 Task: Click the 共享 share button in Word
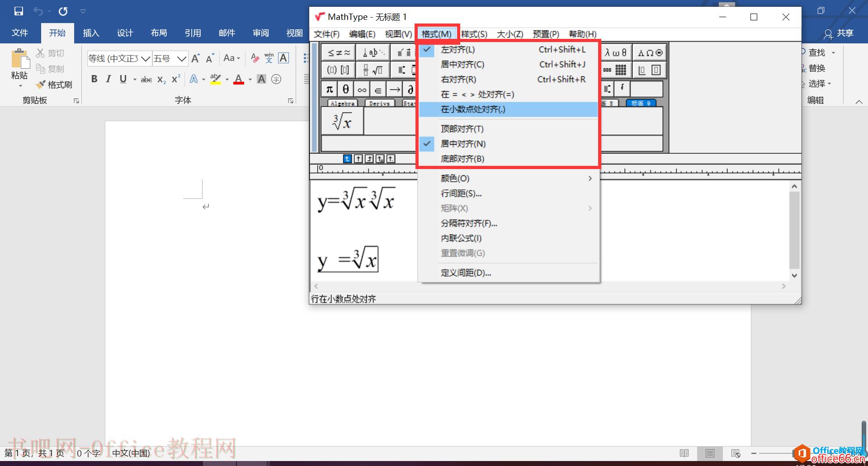[x=839, y=33]
